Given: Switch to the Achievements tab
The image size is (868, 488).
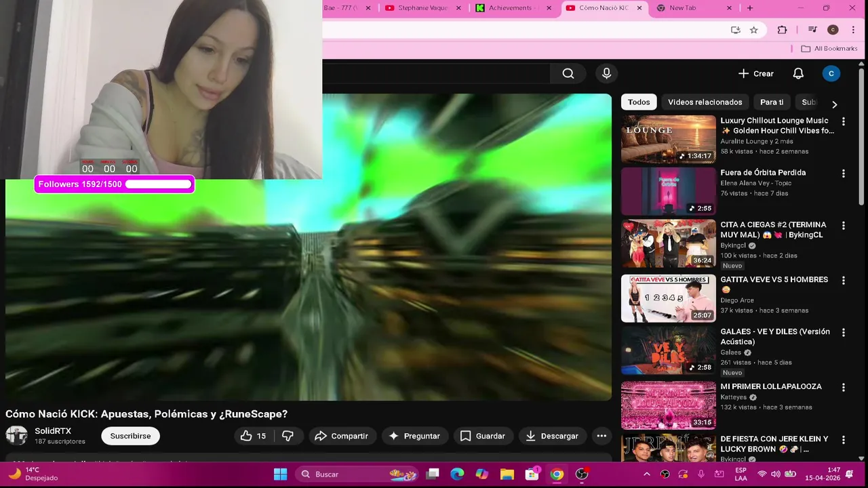Looking at the screenshot, I should (515, 8).
